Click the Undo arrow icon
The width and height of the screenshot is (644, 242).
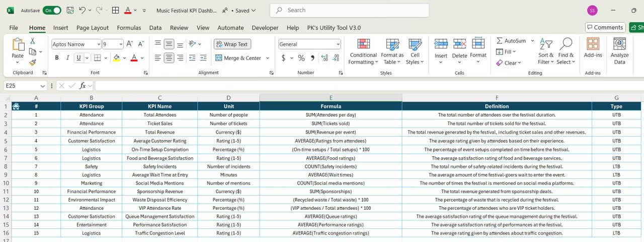83,10
